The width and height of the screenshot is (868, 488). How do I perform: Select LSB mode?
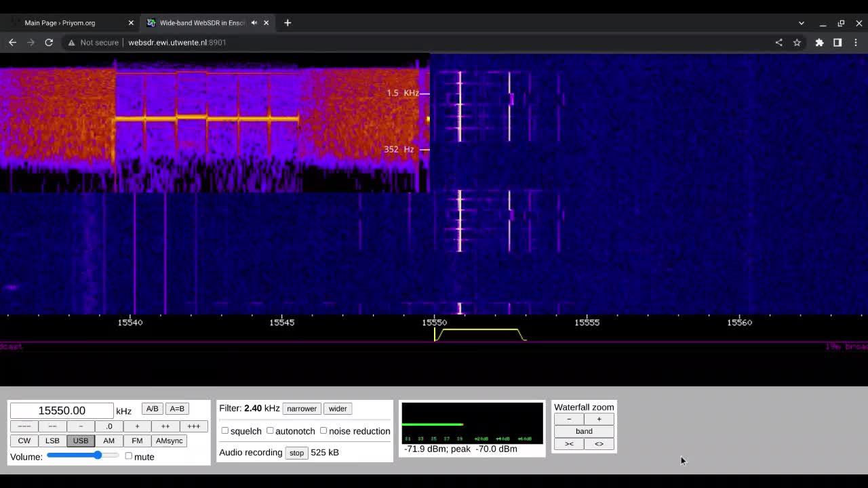tap(52, 441)
